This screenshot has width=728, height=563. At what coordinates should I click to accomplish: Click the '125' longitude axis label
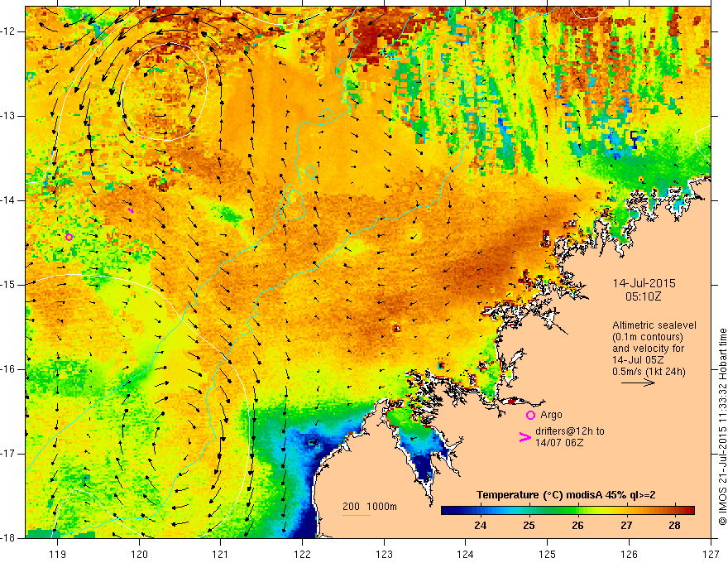[548, 554]
